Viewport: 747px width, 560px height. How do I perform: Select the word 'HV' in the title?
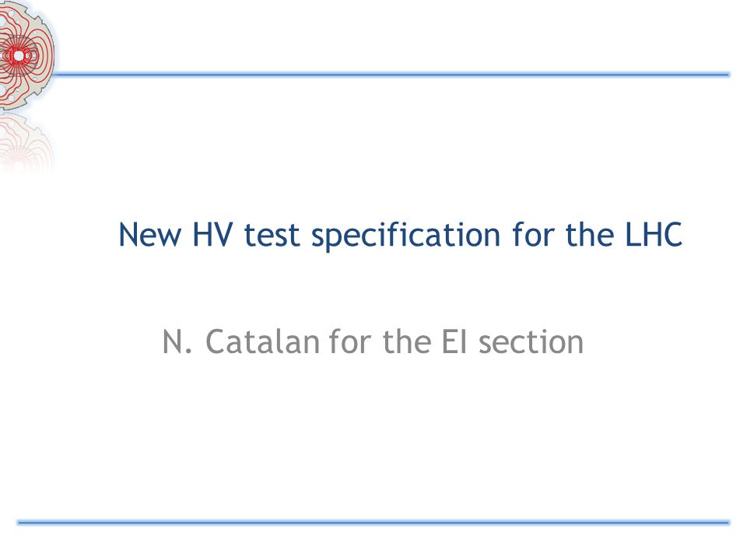pos(212,235)
